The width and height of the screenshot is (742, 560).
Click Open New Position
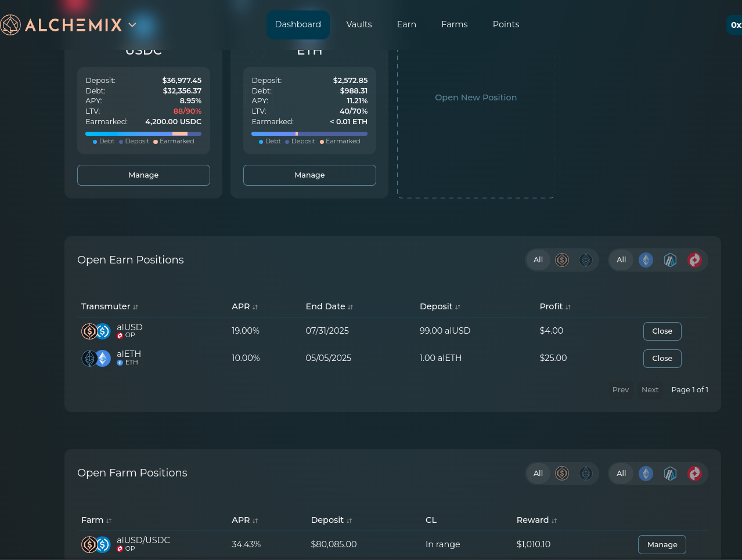476,97
